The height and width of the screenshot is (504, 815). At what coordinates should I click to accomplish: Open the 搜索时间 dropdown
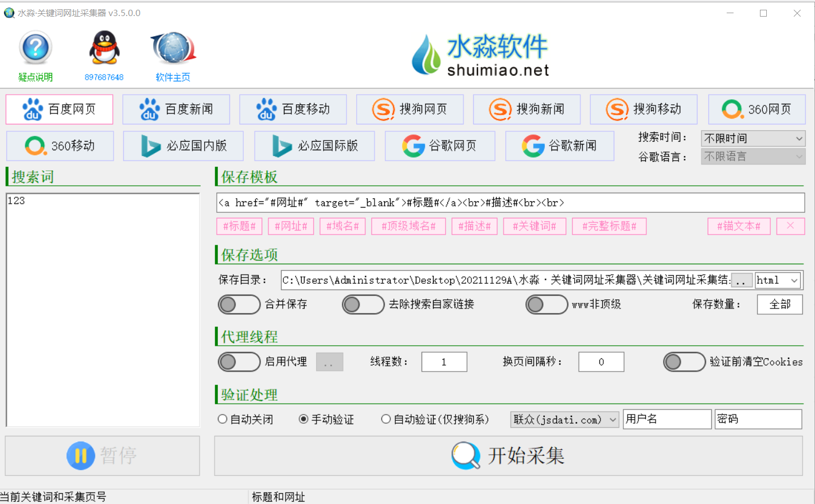753,139
